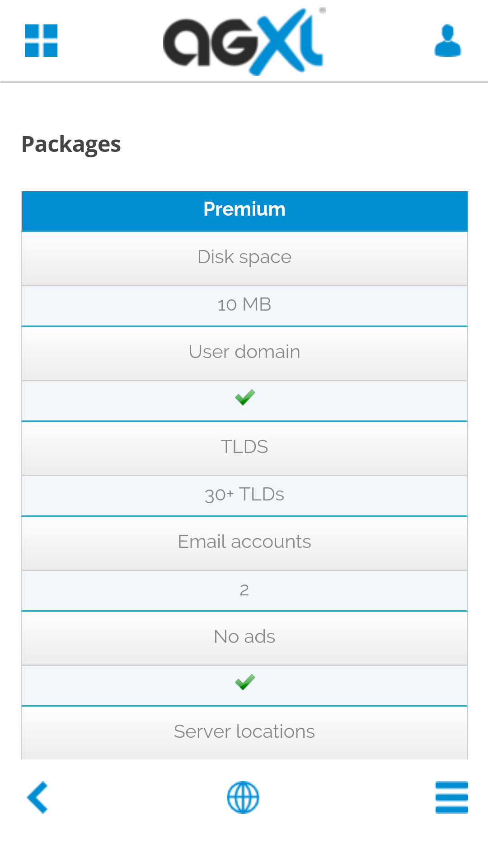
Task: Click the User domain green checkmark
Action: click(x=245, y=397)
